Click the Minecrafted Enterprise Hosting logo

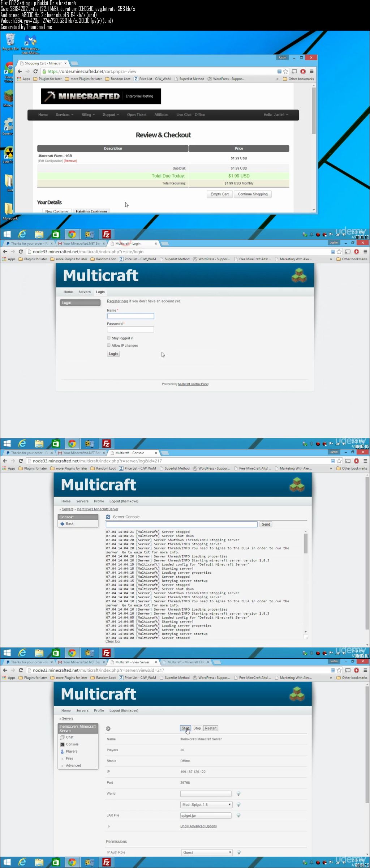[x=101, y=96]
